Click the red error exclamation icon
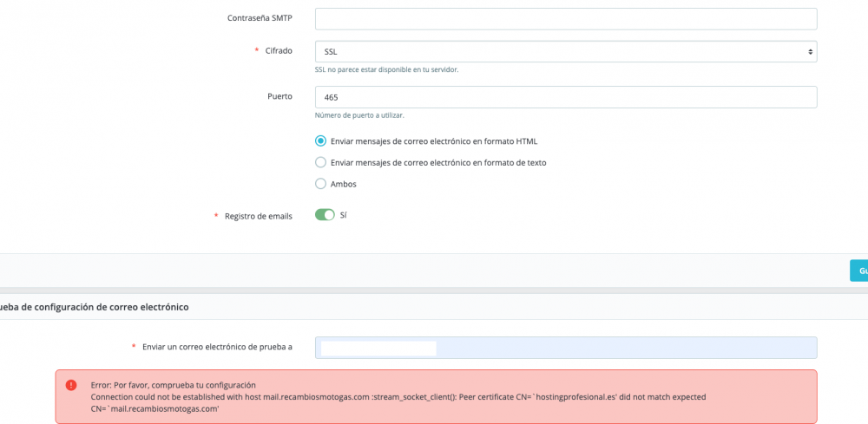Image resolution: width=868 pixels, height=424 pixels. tap(71, 385)
